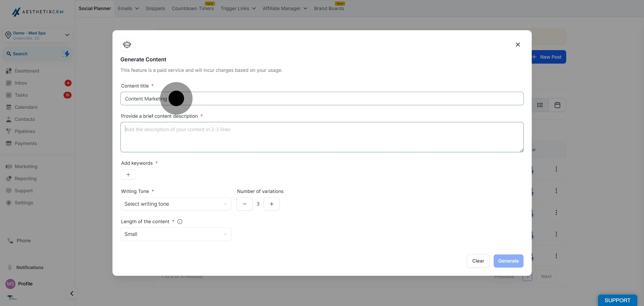Click the info icon beside Length of the content

click(180, 222)
